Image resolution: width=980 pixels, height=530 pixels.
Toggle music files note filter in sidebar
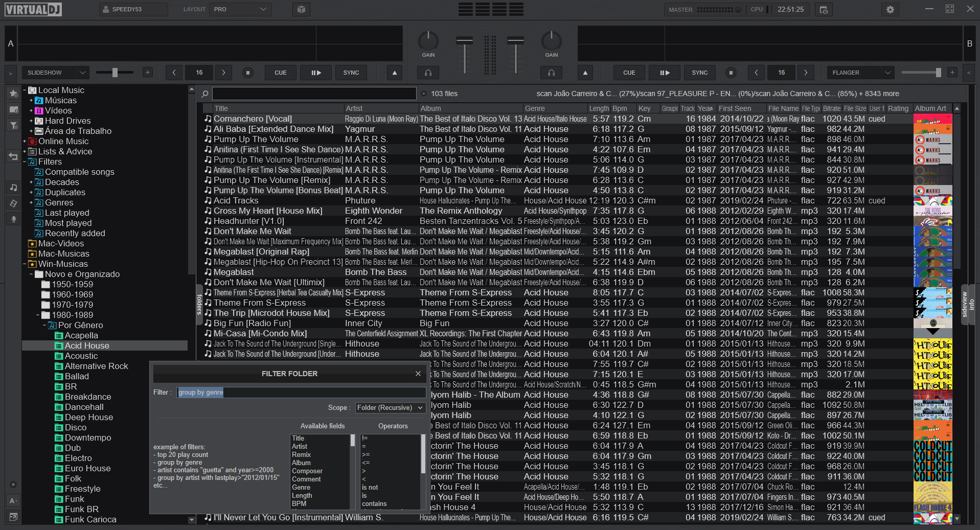(x=13, y=188)
